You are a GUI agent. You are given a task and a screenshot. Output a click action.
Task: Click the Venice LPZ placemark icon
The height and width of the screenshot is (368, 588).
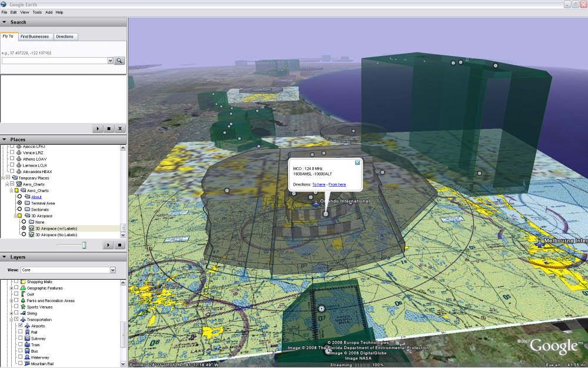coord(18,152)
